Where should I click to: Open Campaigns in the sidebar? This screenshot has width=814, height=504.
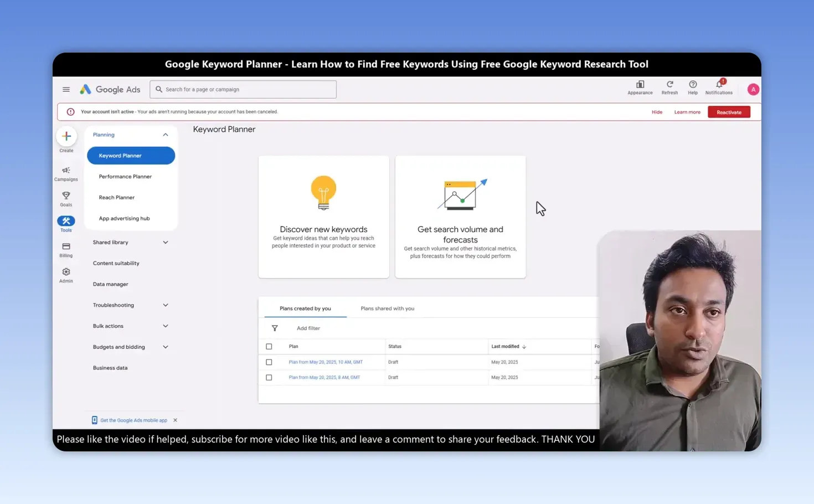coord(66,173)
